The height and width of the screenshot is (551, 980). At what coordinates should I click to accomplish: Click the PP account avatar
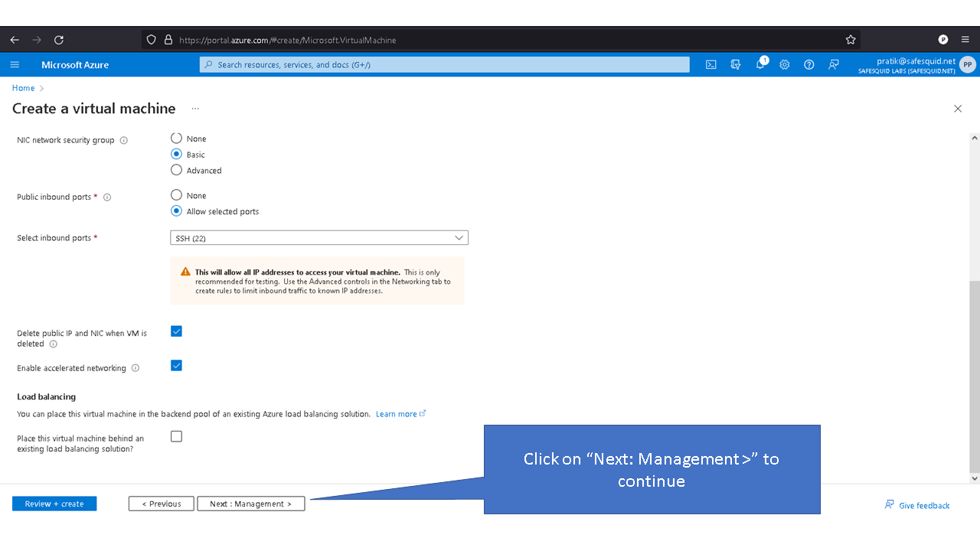tap(968, 65)
